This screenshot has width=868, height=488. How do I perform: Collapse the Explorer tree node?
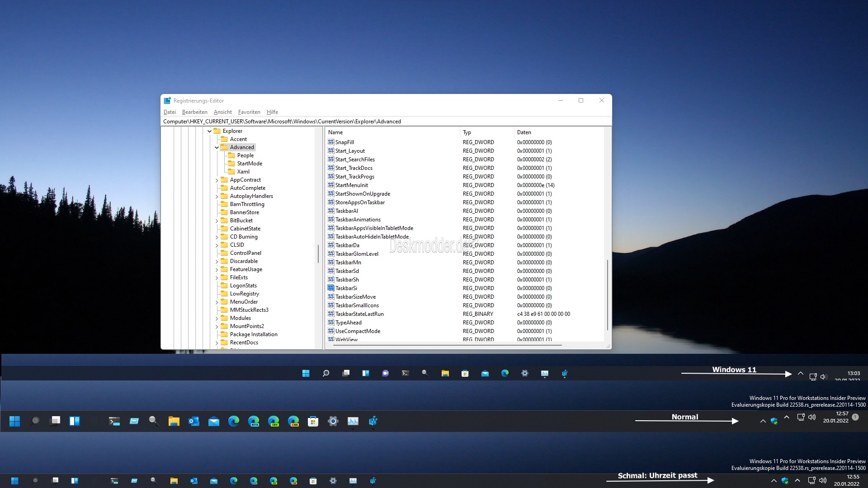[x=209, y=131]
